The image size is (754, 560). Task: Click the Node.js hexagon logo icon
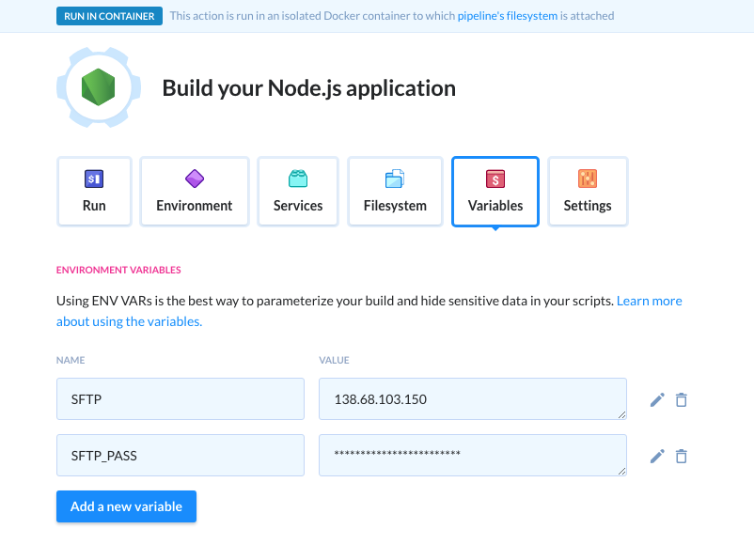(x=98, y=87)
